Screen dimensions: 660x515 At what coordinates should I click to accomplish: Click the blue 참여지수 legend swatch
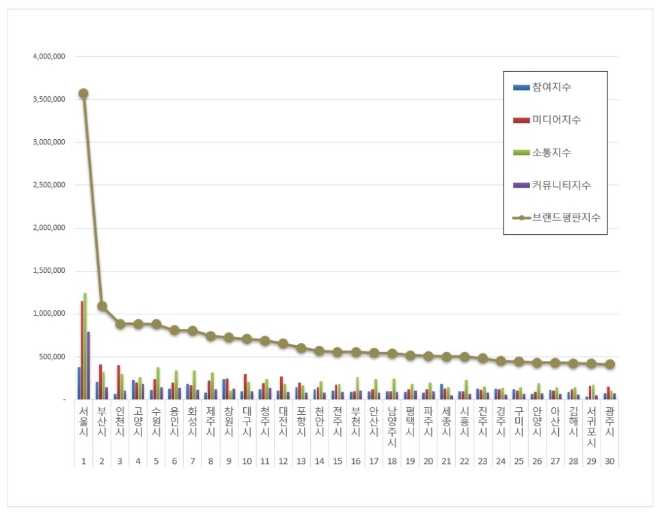(521, 87)
